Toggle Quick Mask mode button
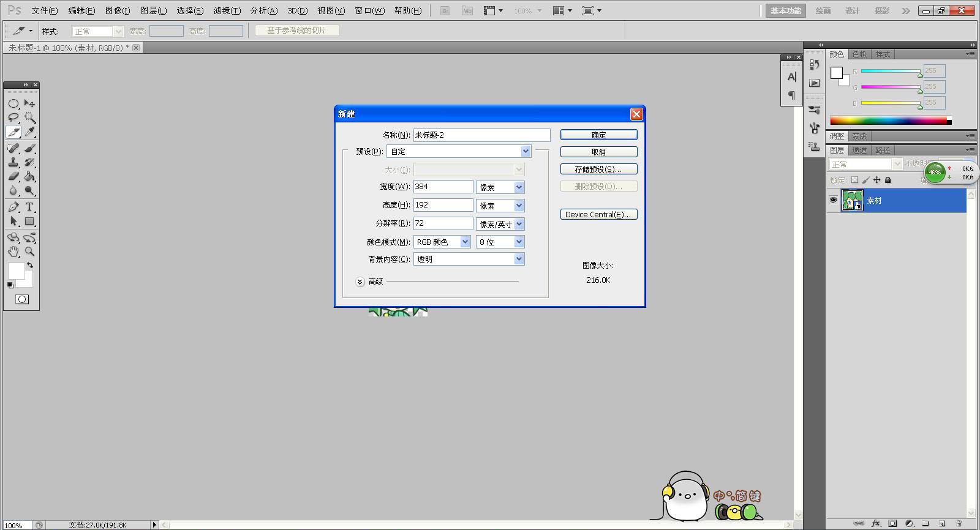The image size is (980, 530). [x=22, y=299]
